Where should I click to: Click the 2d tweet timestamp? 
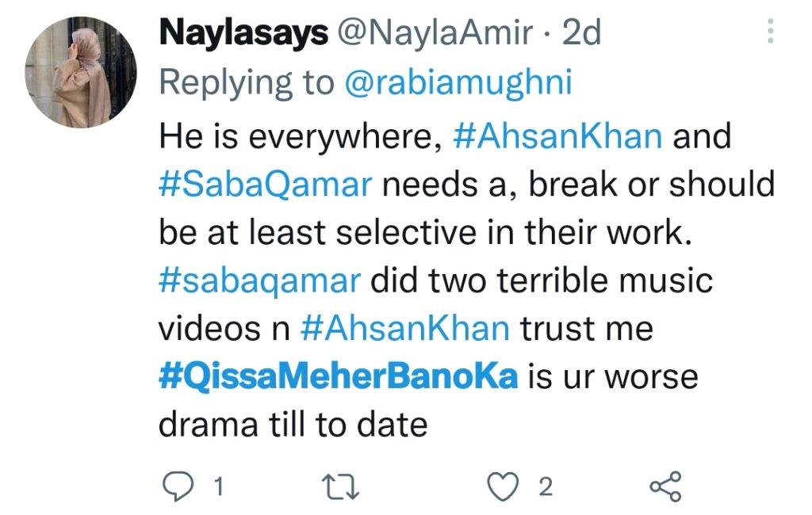(581, 32)
